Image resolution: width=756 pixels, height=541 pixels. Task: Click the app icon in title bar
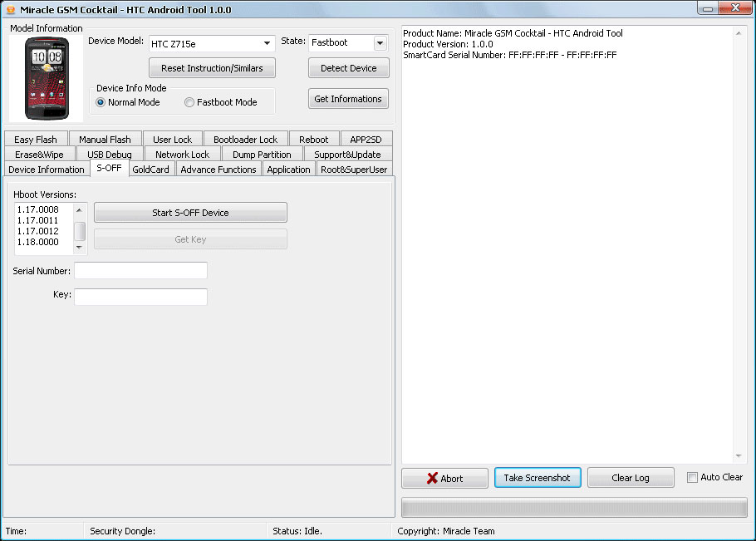click(11, 10)
